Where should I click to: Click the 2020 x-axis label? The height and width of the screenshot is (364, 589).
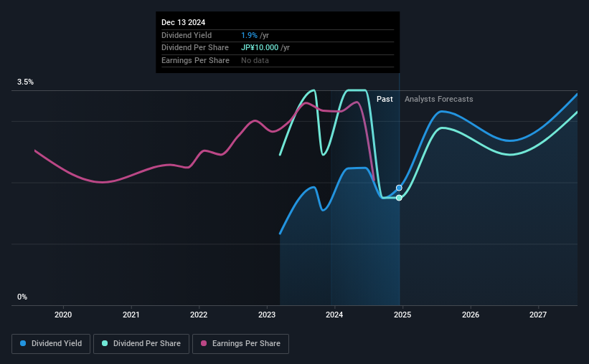tap(63, 315)
